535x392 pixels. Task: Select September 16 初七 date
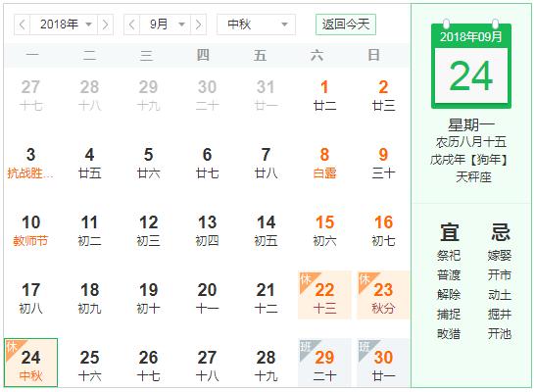click(x=383, y=231)
